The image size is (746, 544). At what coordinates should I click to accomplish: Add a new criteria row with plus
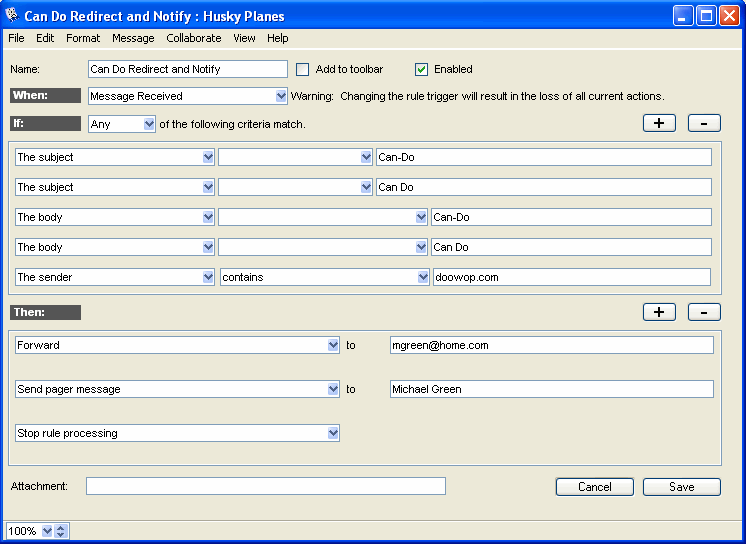tap(659, 123)
